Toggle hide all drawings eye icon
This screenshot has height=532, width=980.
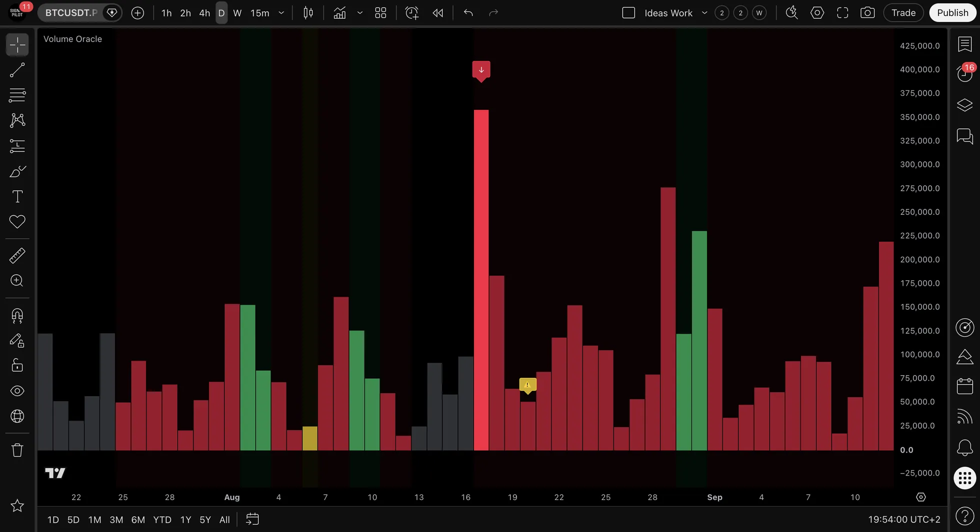17,391
